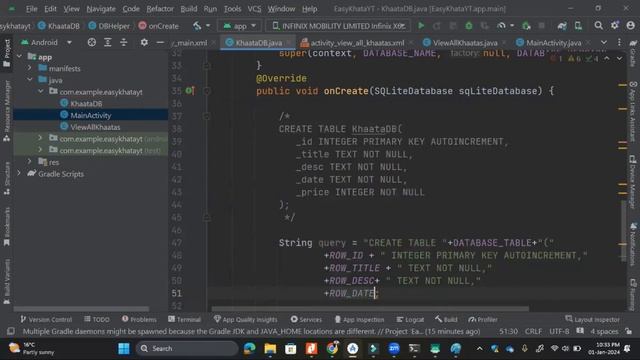Open the app run configuration dropdown
The width and height of the screenshot is (640, 360).
[239, 26]
